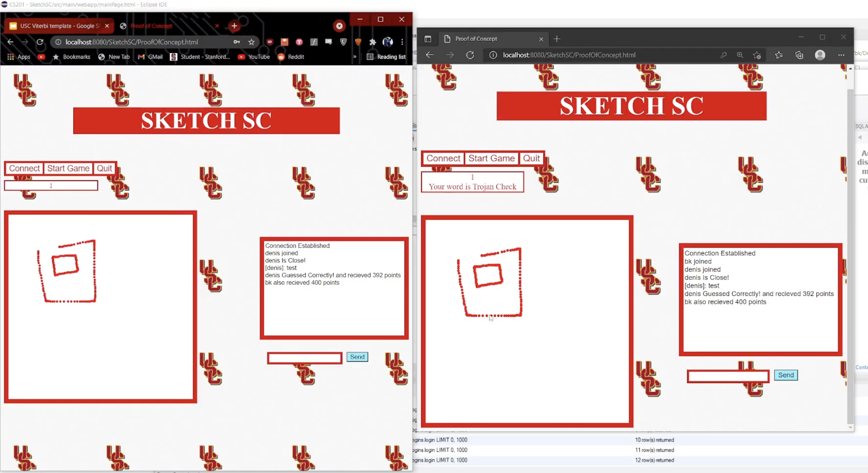Click Chrome password key icon
Viewport: 868px width, 473px height.
coord(237,42)
